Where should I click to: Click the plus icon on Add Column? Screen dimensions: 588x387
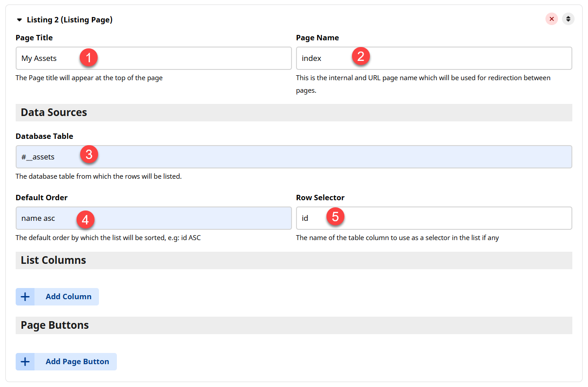(x=25, y=297)
